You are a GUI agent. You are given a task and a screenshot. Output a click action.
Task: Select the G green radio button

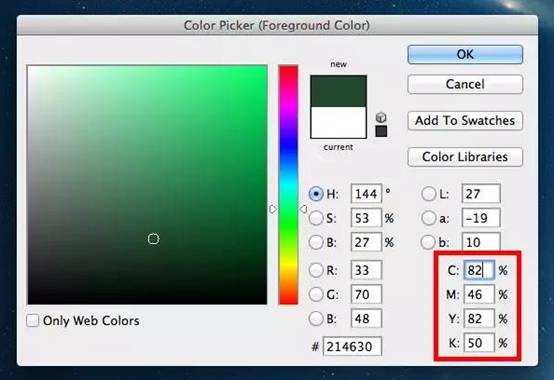(316, 294)
